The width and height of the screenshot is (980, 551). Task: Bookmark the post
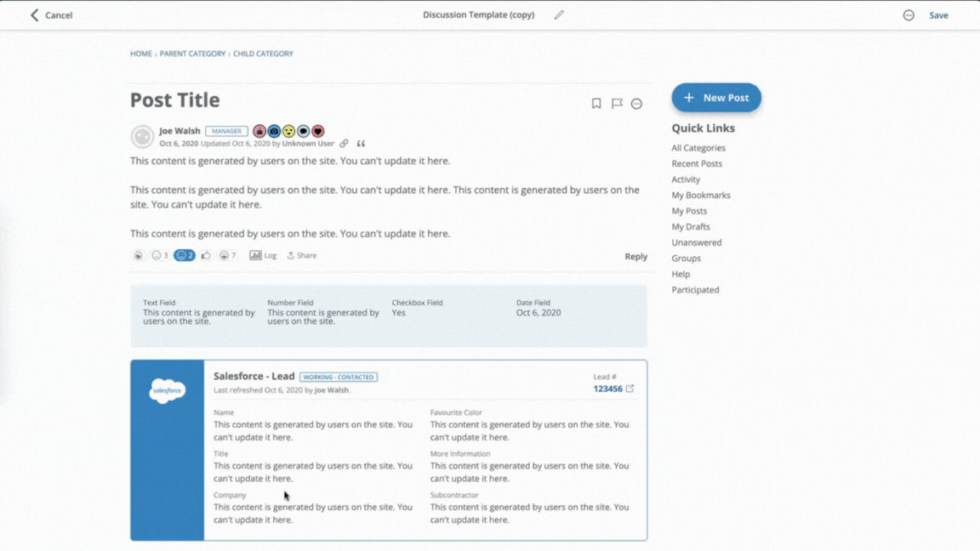click(x=595, y=103)
